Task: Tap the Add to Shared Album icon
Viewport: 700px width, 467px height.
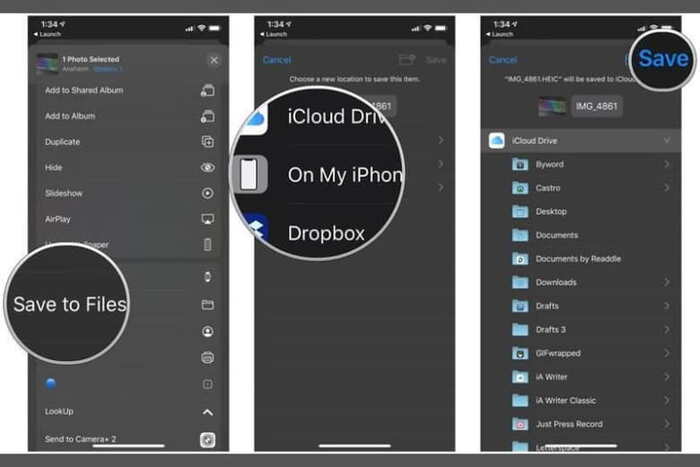Action: coord(208,90)
